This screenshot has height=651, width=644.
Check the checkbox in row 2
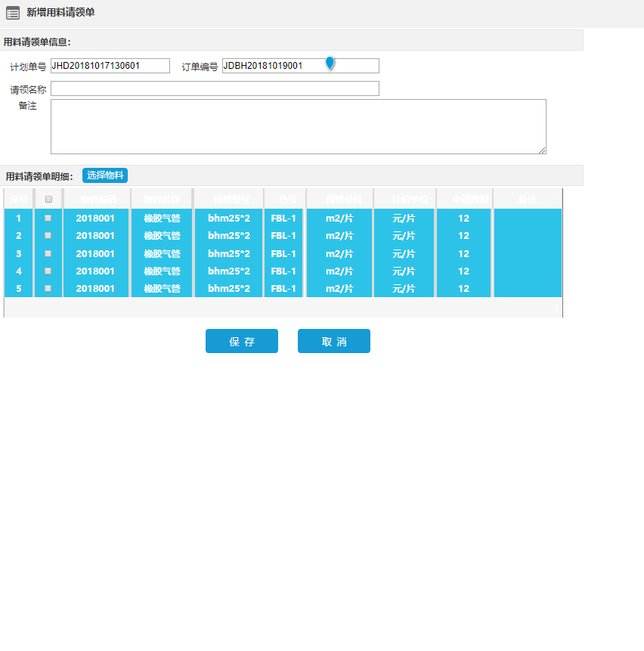pos(48,235)
